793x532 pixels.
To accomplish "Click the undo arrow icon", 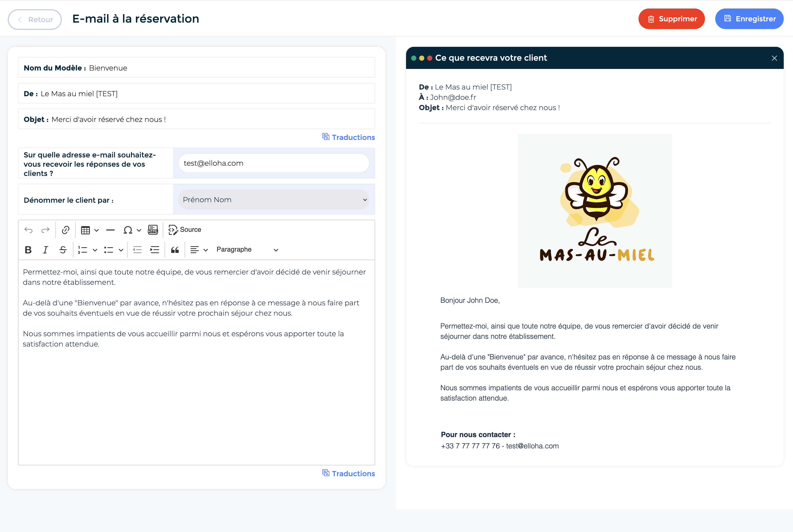I will point(29,230).
